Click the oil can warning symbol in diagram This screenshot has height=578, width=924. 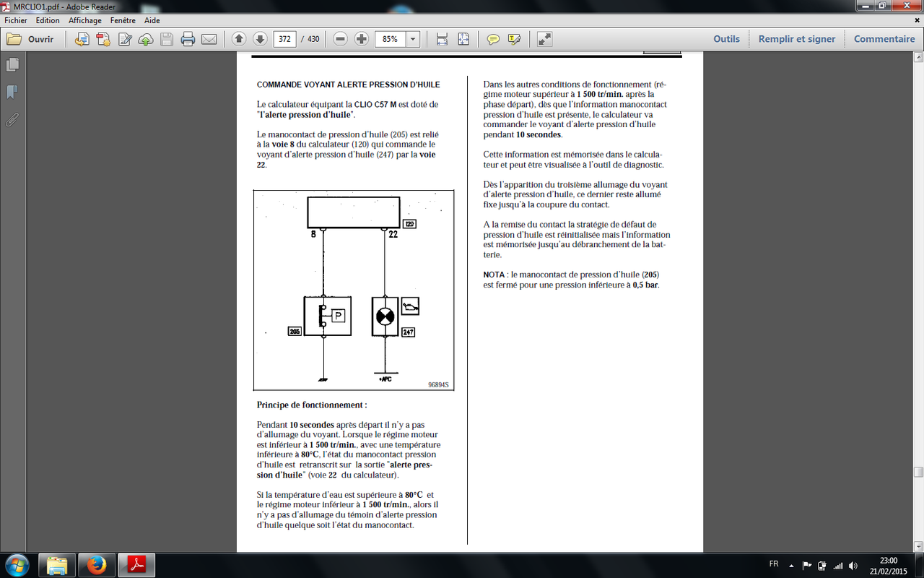[410, 306]
